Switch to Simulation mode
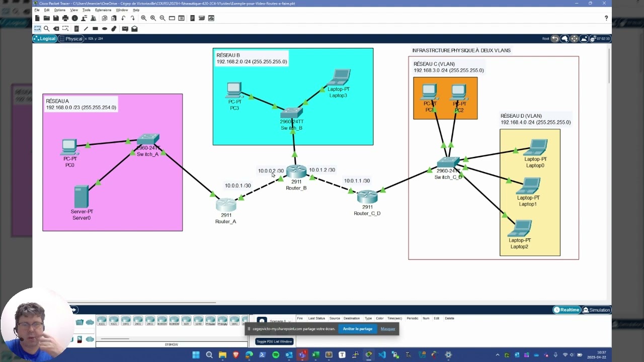 (596, 310)
